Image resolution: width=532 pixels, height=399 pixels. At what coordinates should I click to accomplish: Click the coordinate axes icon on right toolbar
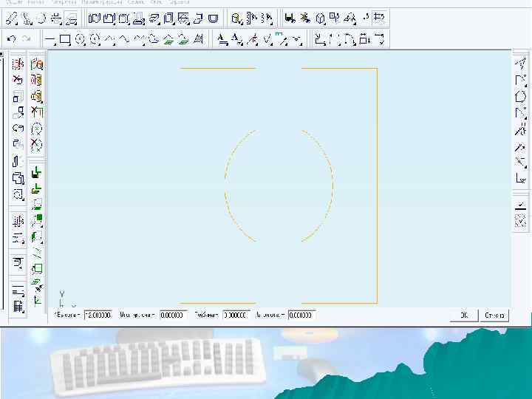[x=521, y=177]
